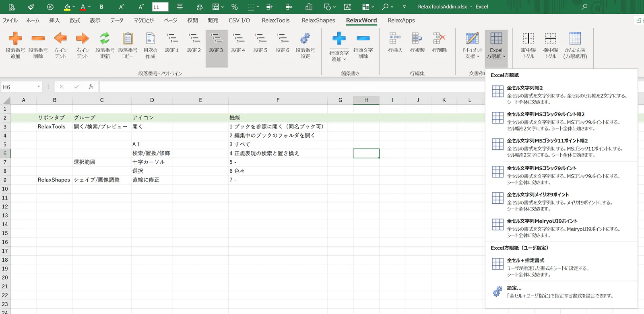
Task: Click the formula bar input area
Action: tap(292, 87)
